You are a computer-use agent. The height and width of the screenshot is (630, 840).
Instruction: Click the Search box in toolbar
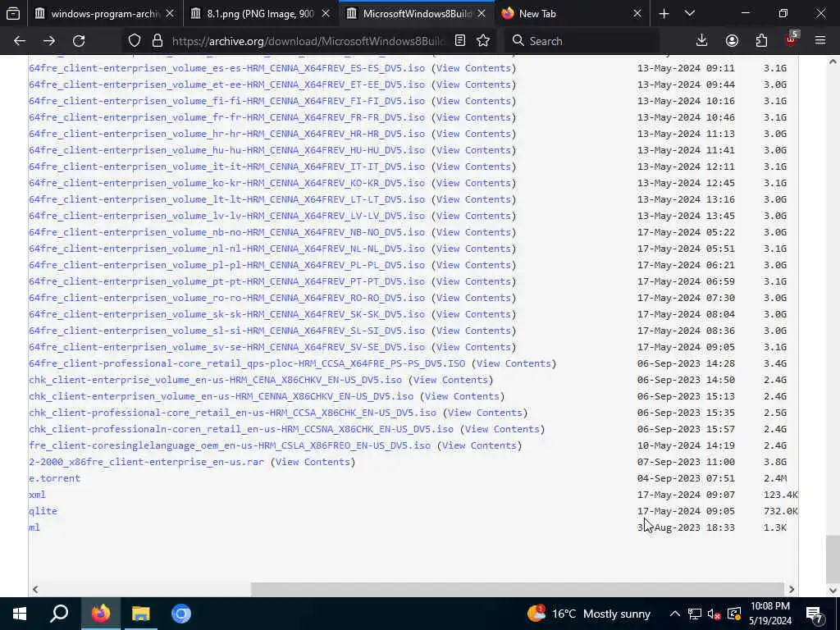pyautogui.click(x=583, y=41)
